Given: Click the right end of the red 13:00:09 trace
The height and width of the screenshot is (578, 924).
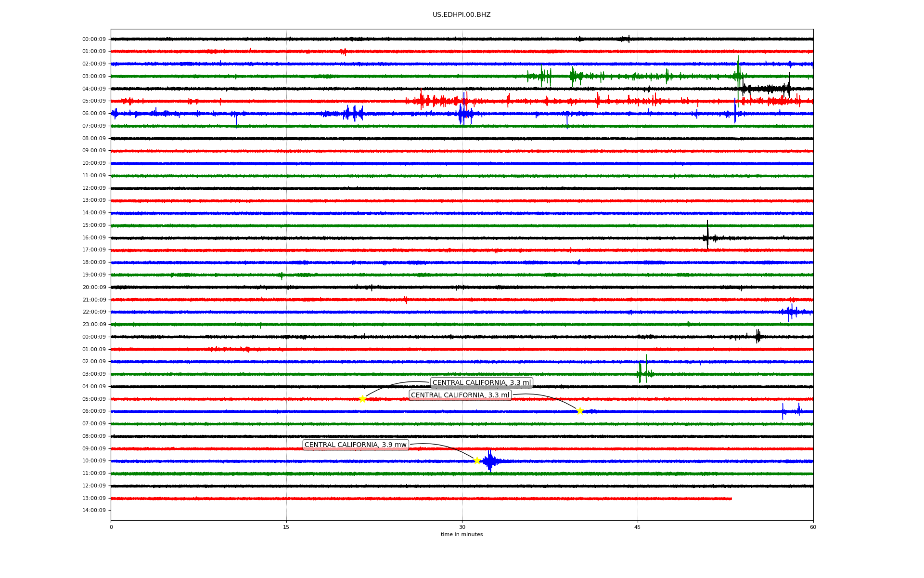Looking at the screenshot, I should 730,499.
